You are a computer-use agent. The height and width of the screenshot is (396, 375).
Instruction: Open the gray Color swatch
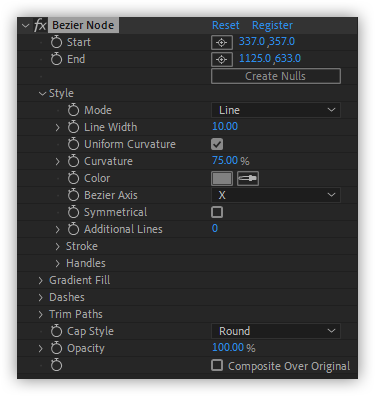(222, 178)
